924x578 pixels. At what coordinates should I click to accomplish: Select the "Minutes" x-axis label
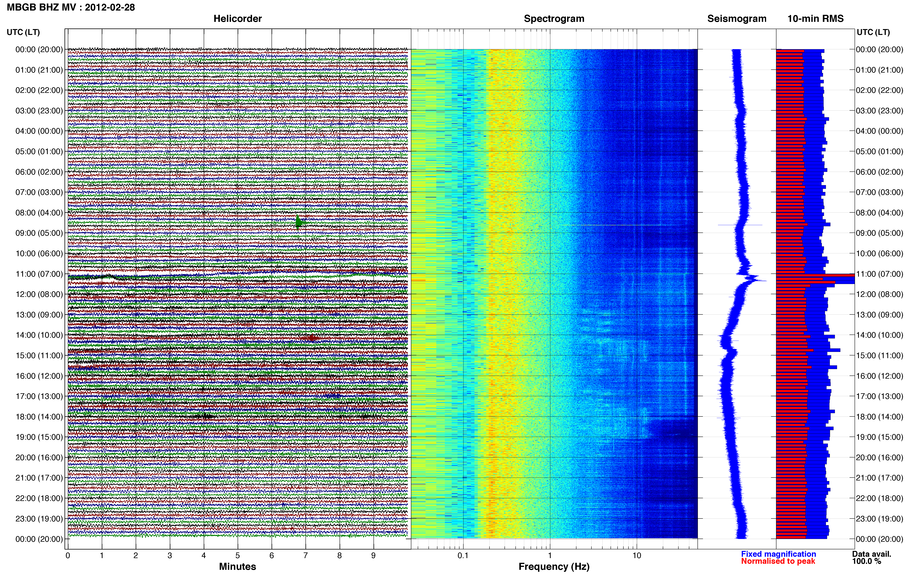[x=238, y=566]
